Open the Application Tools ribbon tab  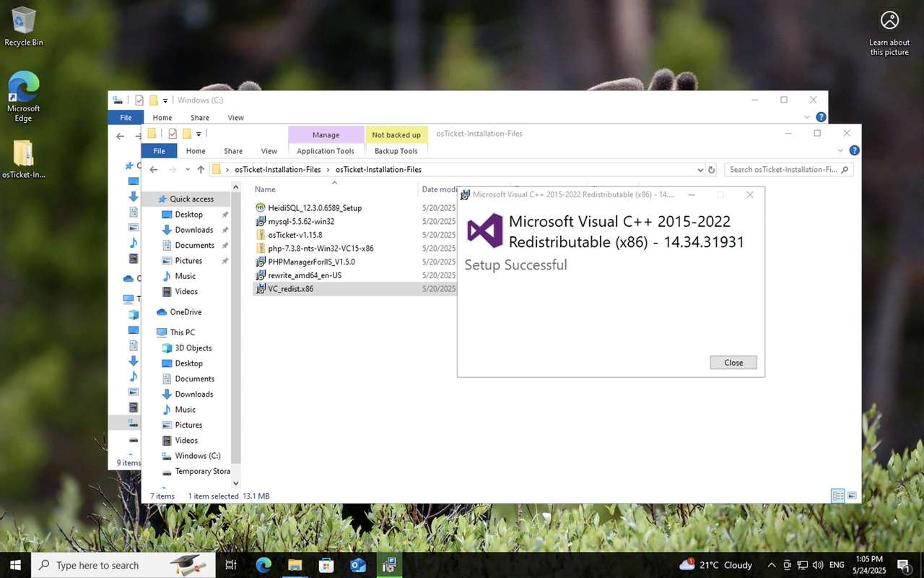pyautogui.click(x=326, y=151)
